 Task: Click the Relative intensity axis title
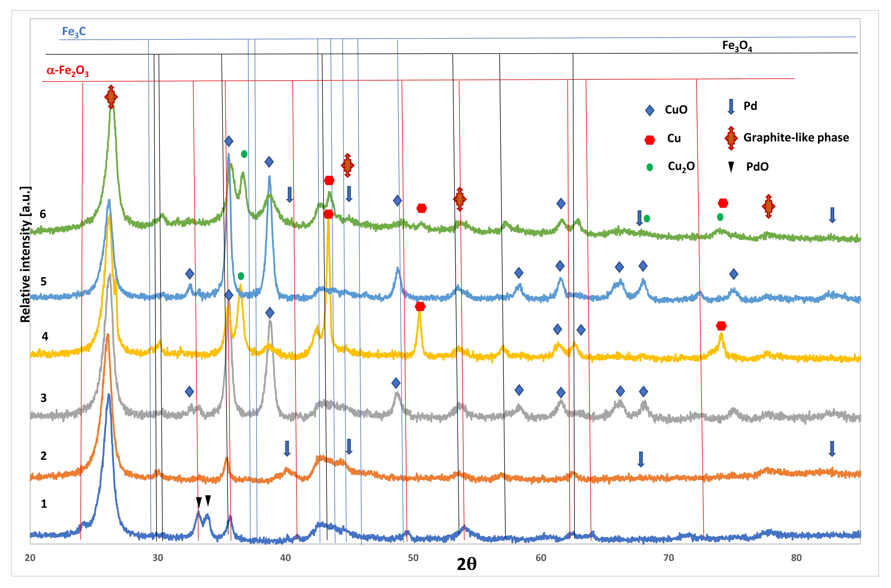25,254
